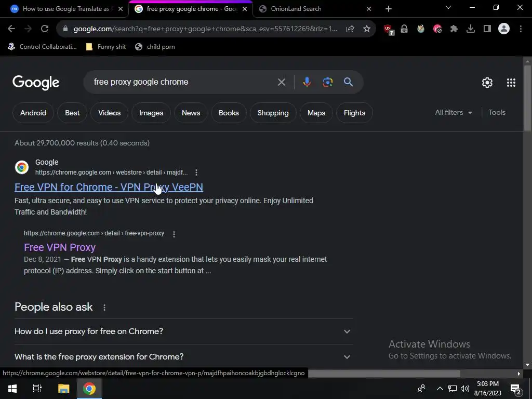Open the People icon on the taskbar
Image resolution: width=532 pixels, height=399 pixels.
(421, 389)
